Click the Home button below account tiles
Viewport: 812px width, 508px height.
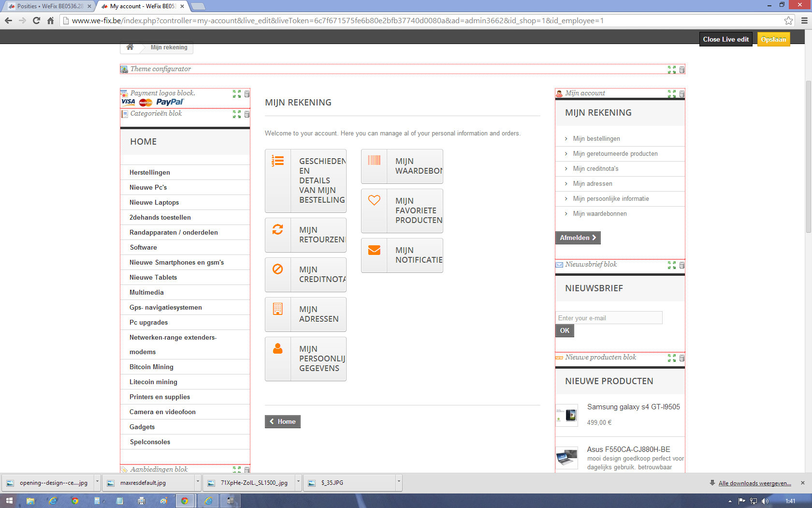(x=282, y=421)
